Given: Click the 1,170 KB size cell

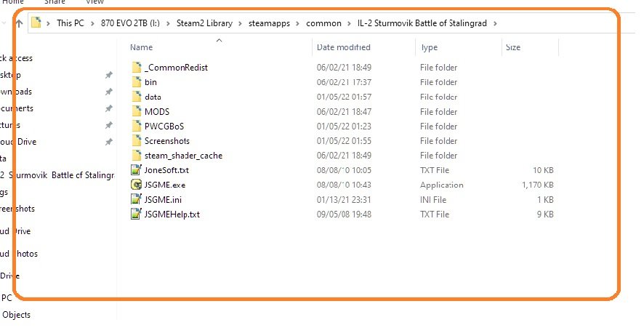Looking at the screenshot, I should 538,185.
